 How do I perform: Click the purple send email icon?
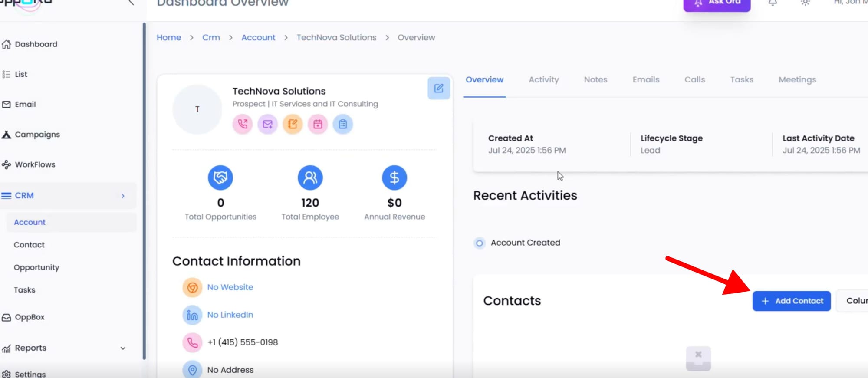point(268,125)
